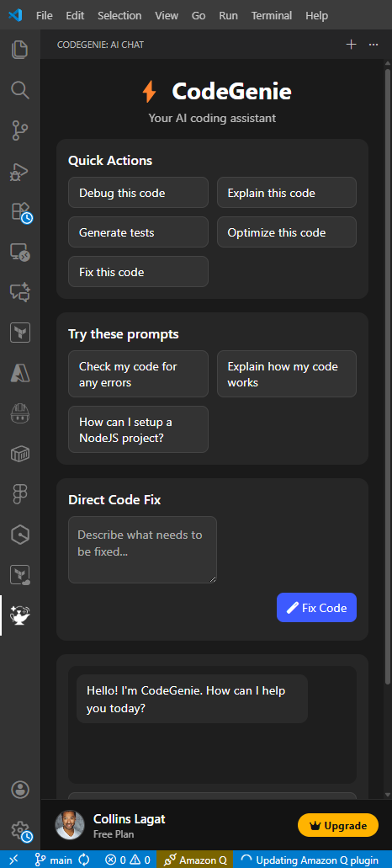392x868 pixels.
Task: Open the Figma view in activity bar
Action: (20, 494)
